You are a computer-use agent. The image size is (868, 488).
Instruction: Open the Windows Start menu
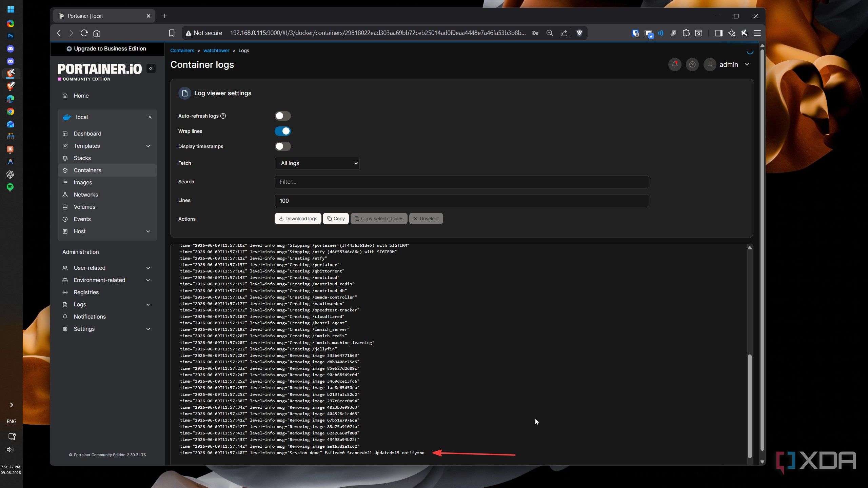11,9
